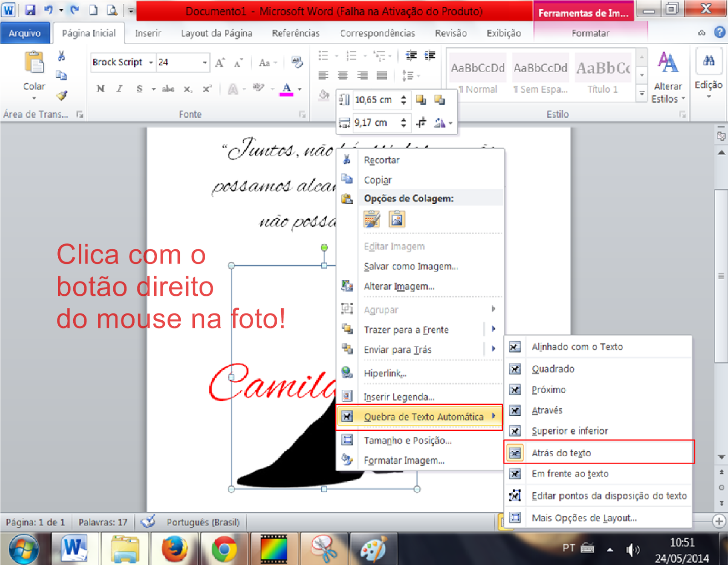Open the Brock Script font dropdown
This screenshot has width=728, height=565.
pyautogui.click(x=150, y=62)
